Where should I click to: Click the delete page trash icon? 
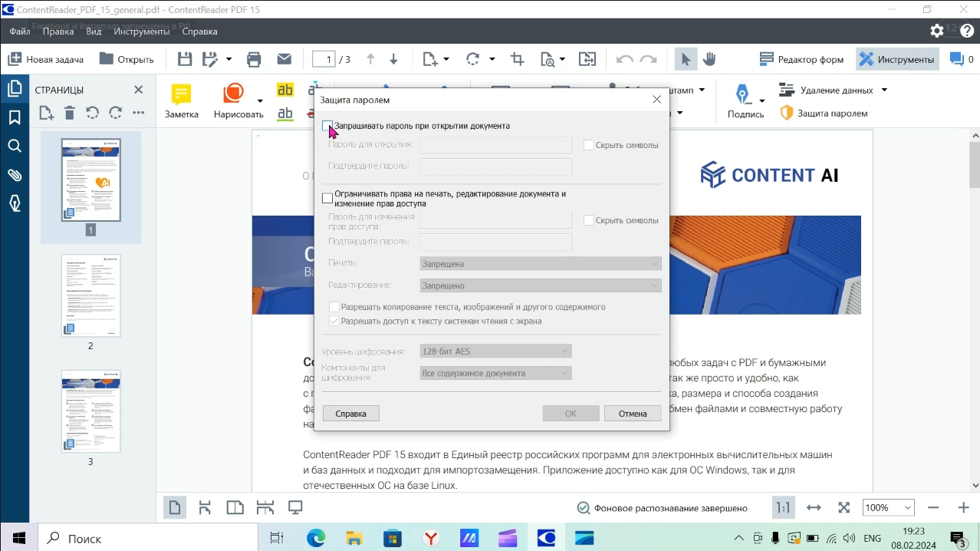69,113
